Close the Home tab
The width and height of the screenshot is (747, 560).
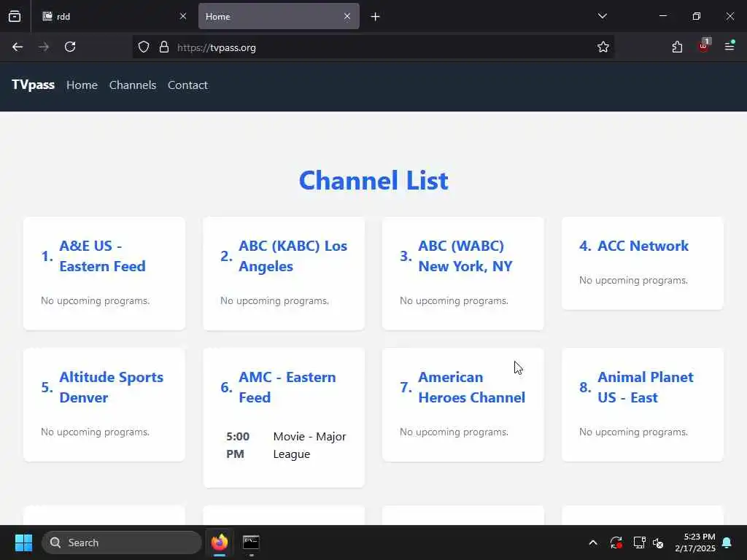[x=347, y=16]
